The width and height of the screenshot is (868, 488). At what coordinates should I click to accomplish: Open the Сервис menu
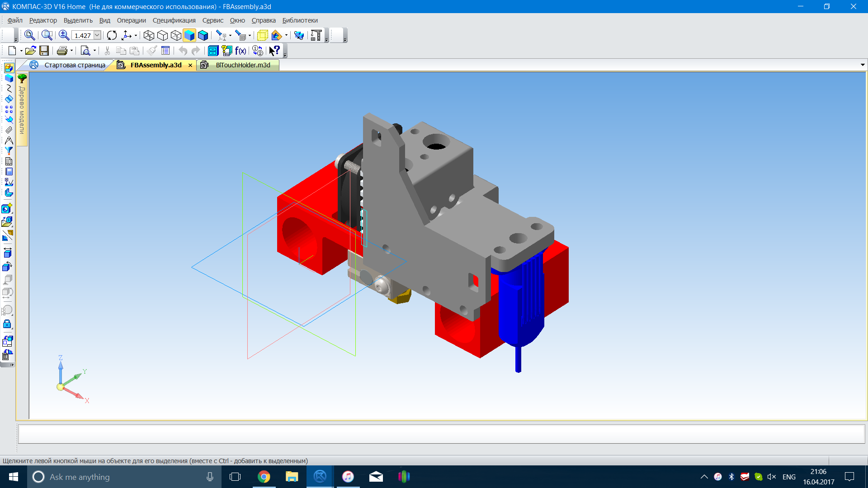[212, 20]
